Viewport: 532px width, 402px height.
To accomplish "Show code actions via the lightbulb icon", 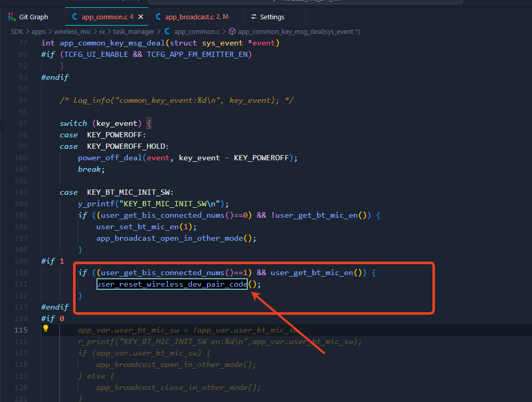I will pos(46,328).
